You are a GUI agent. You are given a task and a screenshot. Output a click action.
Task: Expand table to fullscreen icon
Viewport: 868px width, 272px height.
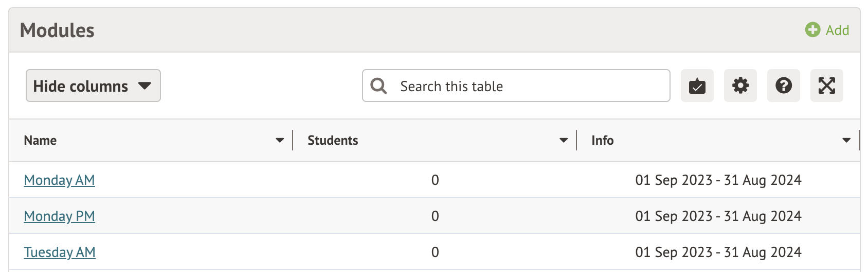point(826,86)
